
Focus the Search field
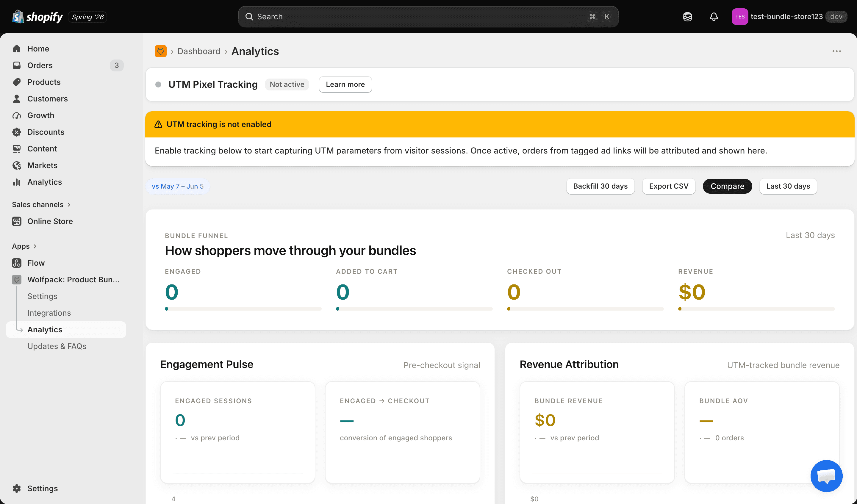click(428, 17)
